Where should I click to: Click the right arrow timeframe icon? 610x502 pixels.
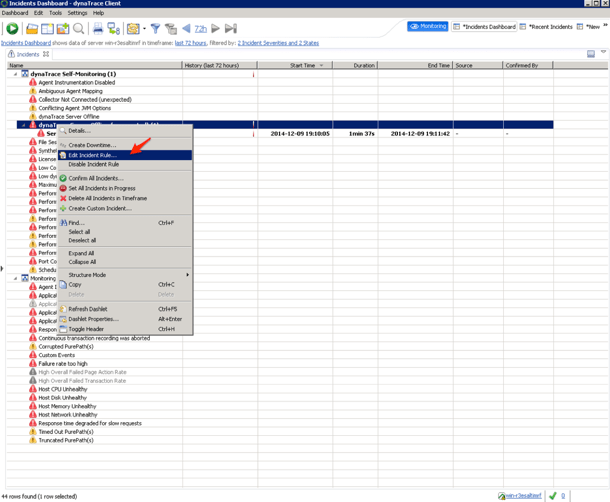coord(215,29)
